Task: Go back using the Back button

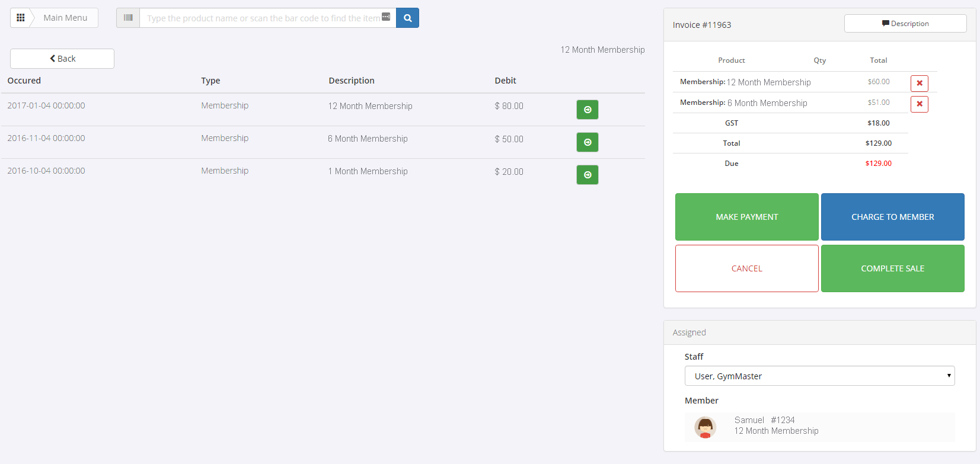Action: click(x=62, y=59)
